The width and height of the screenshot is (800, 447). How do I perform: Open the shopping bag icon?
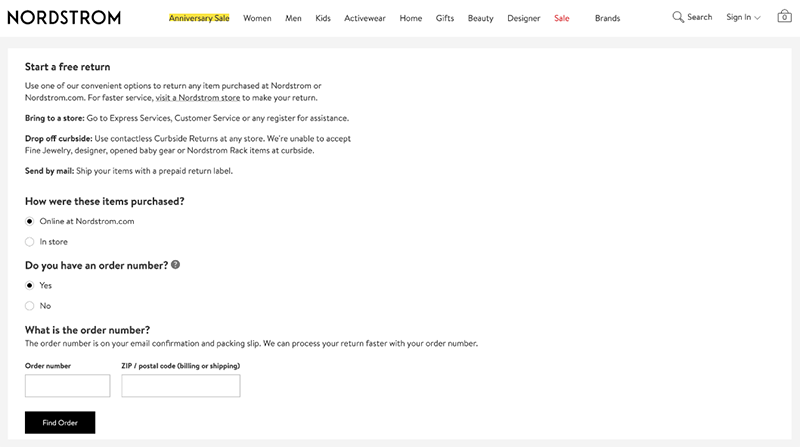tap(784, 17)
